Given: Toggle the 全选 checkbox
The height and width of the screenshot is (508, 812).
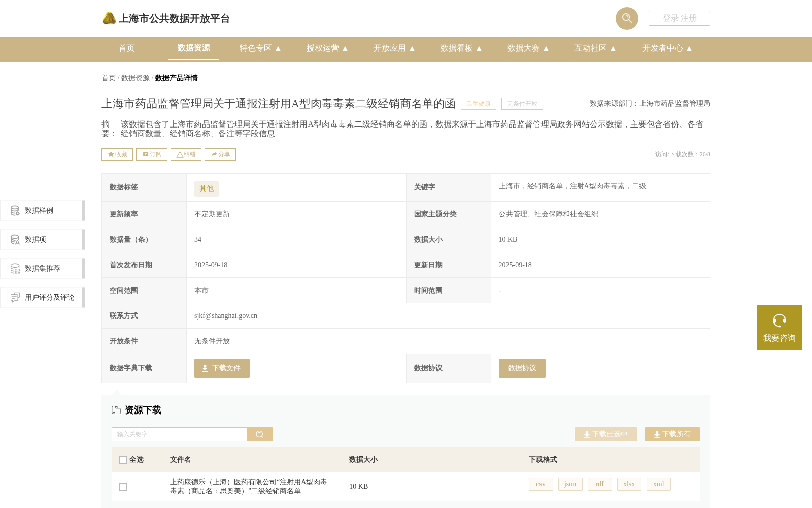Looking at the screenshot, I should point(123,460).
